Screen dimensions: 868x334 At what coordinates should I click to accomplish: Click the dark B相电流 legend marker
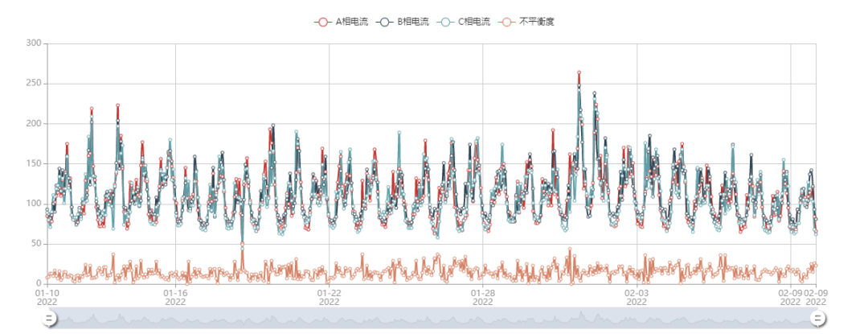pos(385,22)
